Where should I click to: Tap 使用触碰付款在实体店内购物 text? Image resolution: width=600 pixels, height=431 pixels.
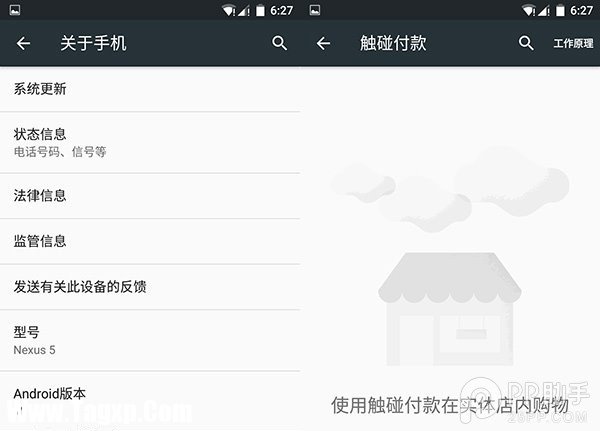450,406
